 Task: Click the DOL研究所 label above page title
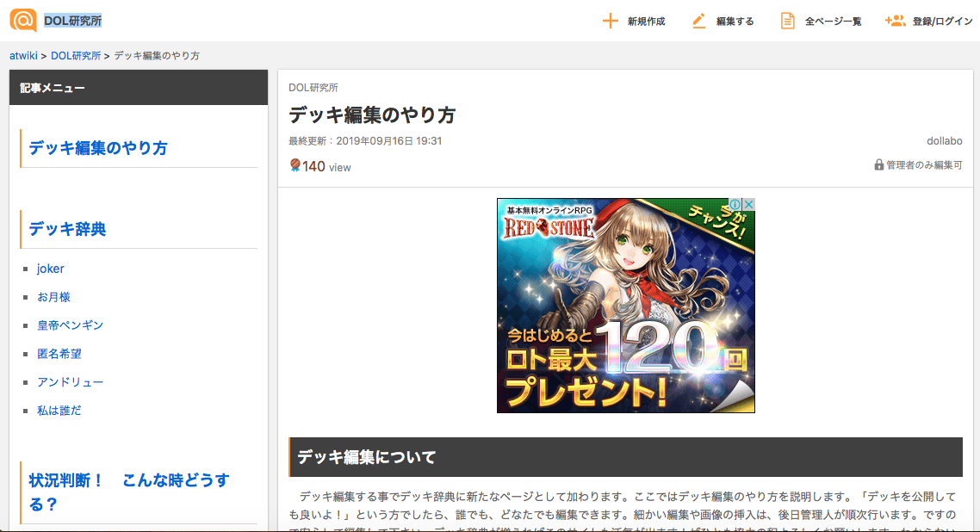(313, 88)
